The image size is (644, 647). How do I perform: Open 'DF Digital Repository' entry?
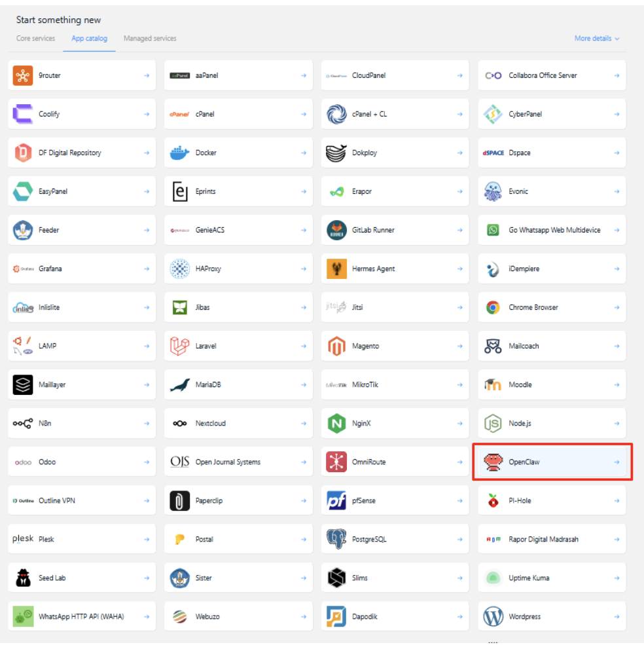(x=82, y=153)
